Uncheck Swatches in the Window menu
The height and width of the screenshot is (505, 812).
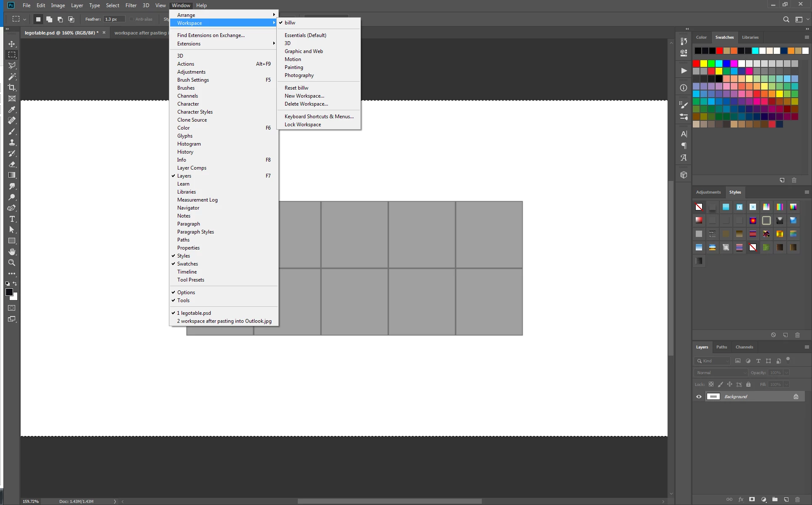(x=187, y=264)
